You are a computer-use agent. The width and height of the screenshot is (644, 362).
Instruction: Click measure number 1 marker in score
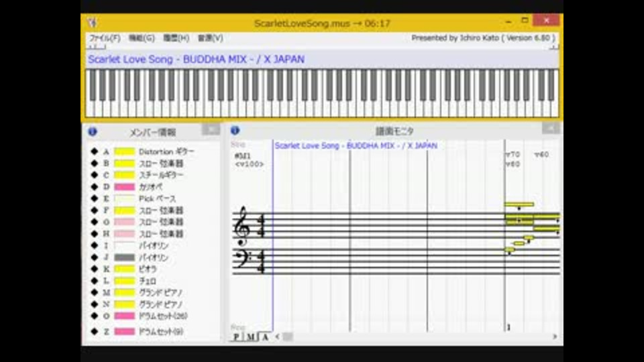[x=508, y=327]
